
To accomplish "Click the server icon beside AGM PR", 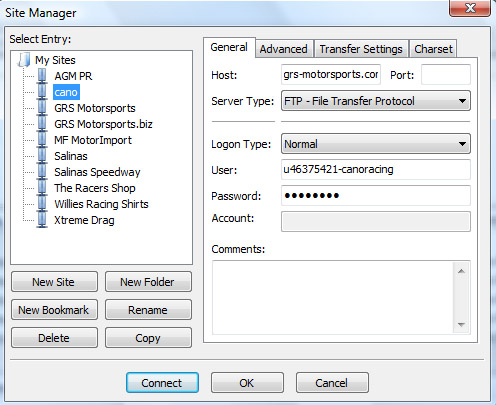I will tap(42, 76).
